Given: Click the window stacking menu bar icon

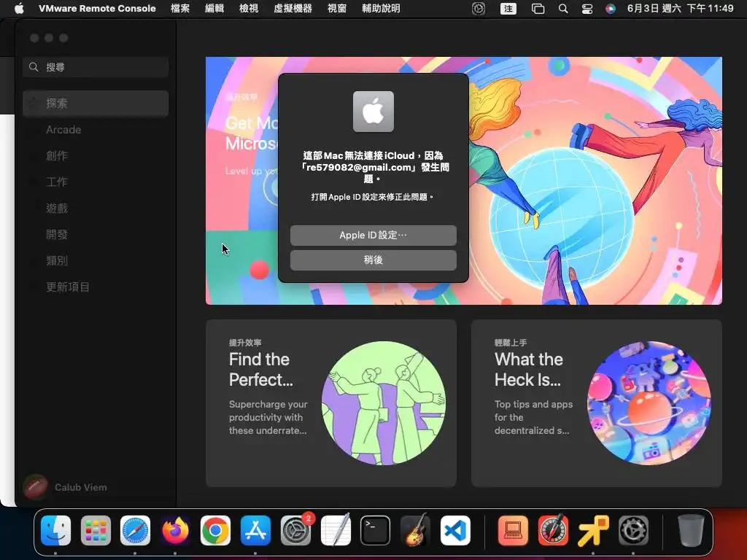Looking at the screenshot, I should click(538, 9).
